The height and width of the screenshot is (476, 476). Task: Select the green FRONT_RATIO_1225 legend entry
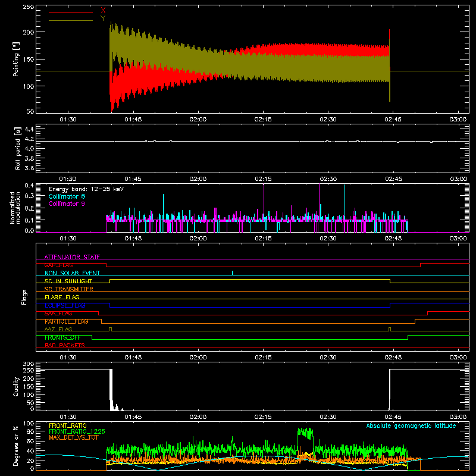77,431
